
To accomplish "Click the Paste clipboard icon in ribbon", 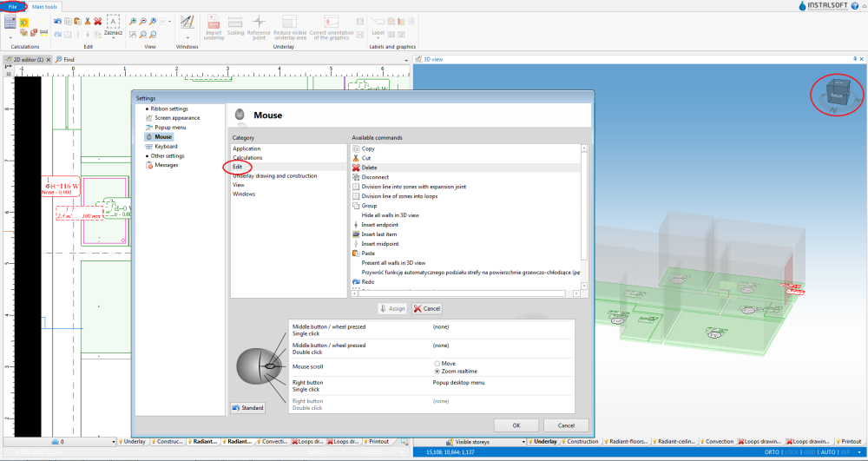I will [77, 22].
